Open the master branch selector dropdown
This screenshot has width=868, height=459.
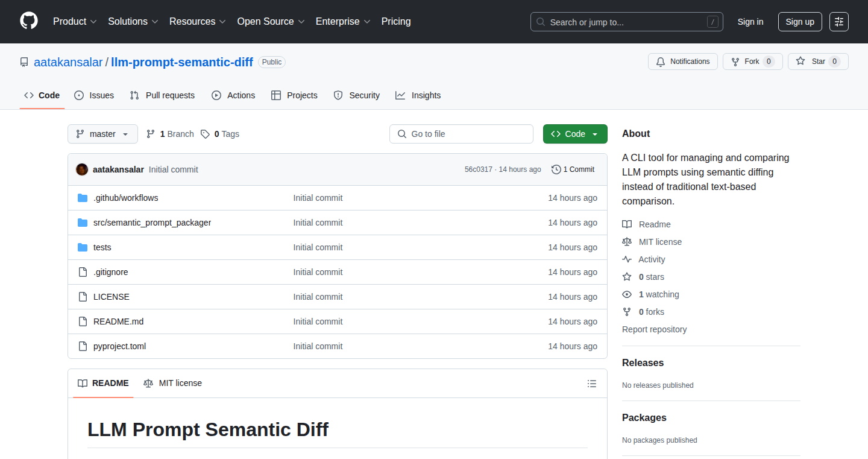pos(102,134)
